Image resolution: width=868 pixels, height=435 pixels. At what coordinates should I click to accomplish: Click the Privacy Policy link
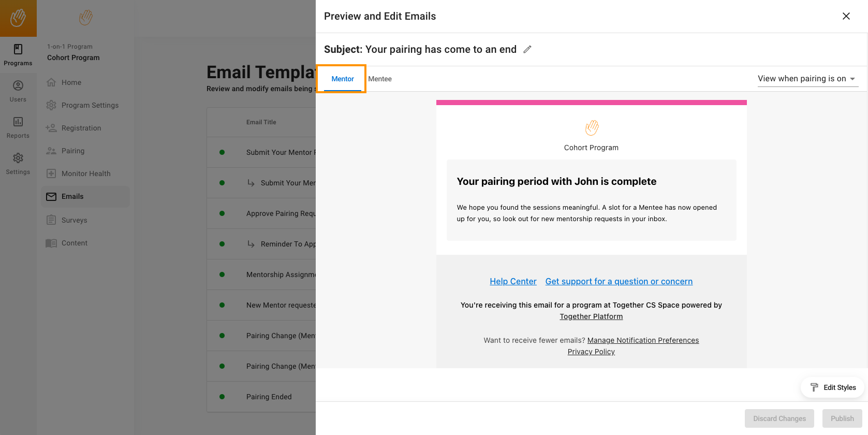click(591, 352)
